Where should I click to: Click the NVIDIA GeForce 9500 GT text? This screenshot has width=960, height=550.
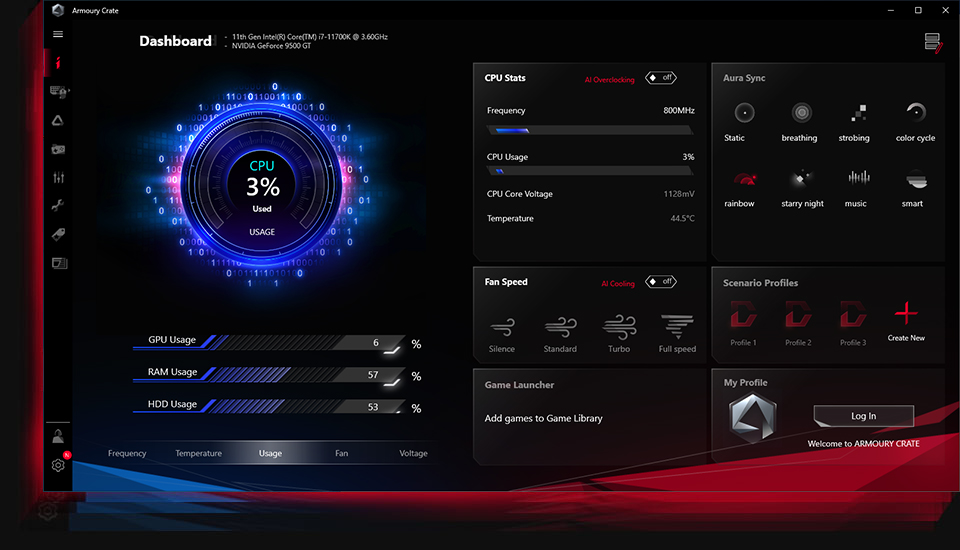[x=271, y=46]
